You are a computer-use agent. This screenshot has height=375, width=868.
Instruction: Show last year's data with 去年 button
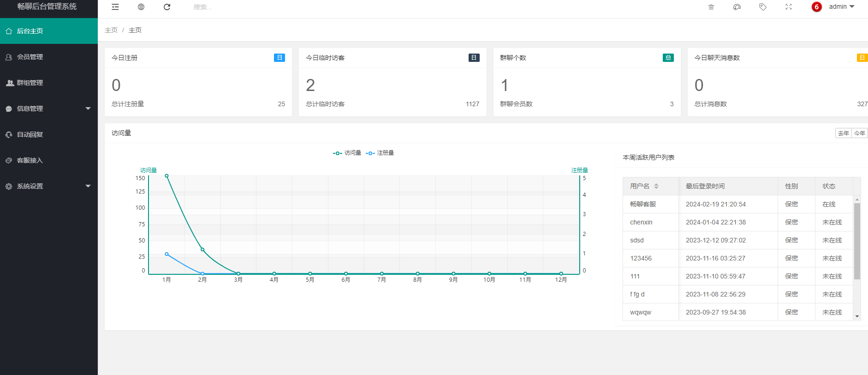click(x=843, y=133)
